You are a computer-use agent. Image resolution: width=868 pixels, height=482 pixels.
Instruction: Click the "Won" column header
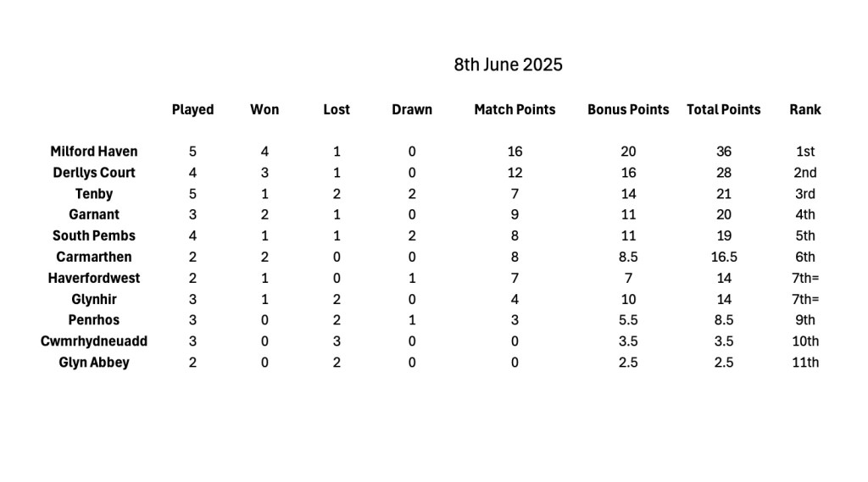click(x=264, y=109)
